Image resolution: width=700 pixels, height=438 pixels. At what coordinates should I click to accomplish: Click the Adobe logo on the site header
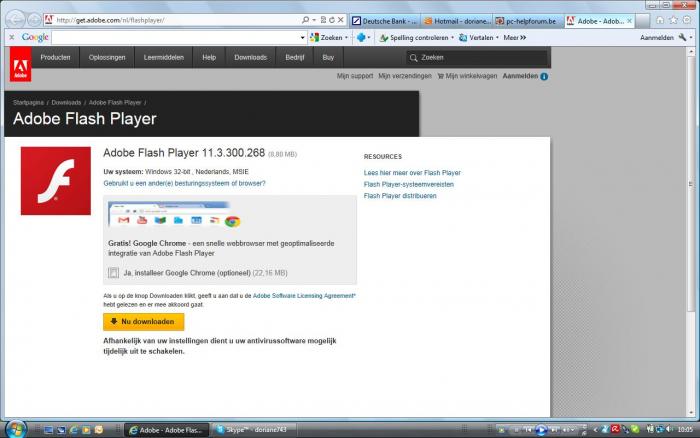[x=21, y=64]
